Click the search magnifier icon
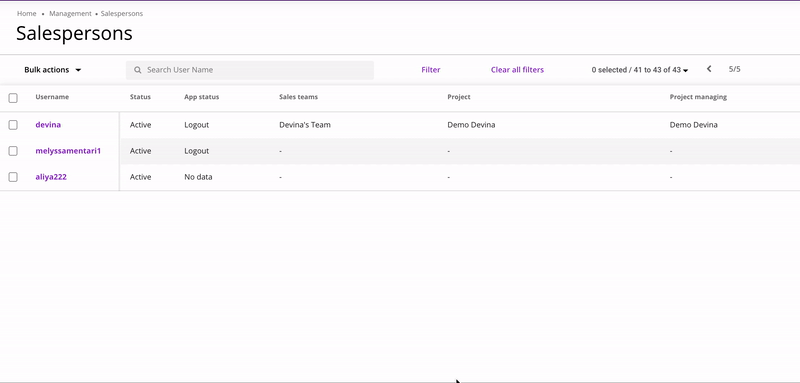This screenshot has height=383, width=800. click(138, 70)
